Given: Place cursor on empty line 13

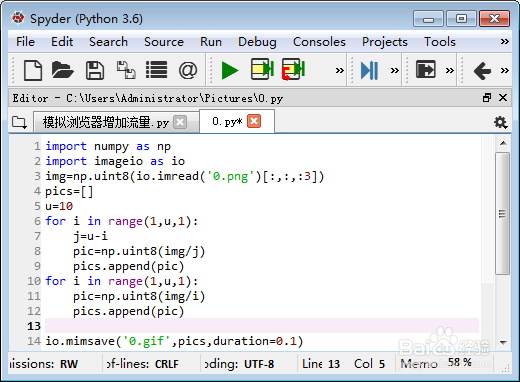Looking at the screenshot, I should (x=262, y=326).
